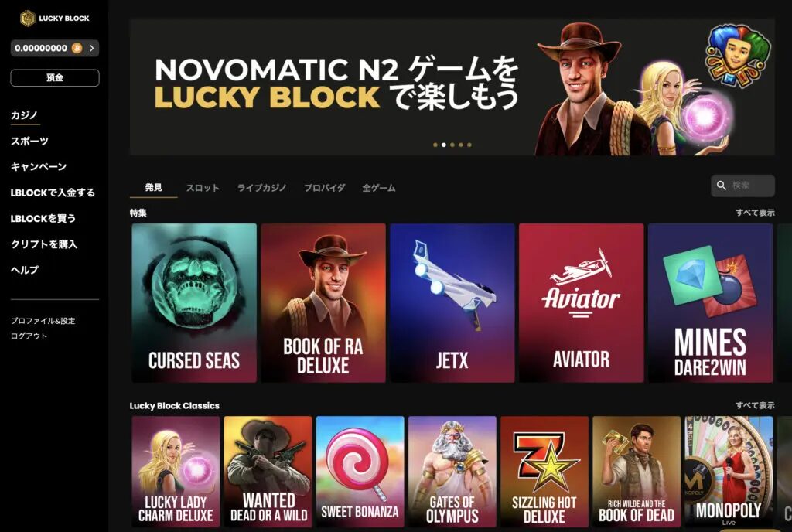Image resolution: width=792 pixels, height=532 pixels.
Task: Click the Lucky Block logo icon
Action: [x=28, y=18]
